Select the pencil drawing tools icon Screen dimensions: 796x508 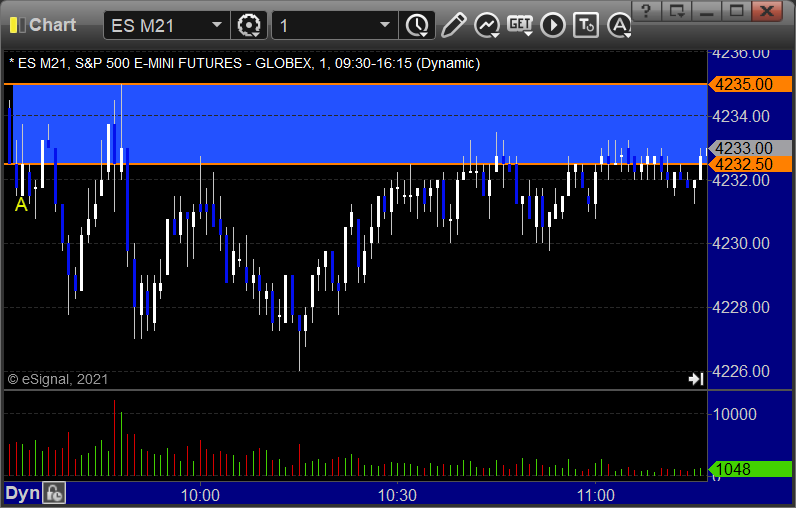click(x=453, y=25)
